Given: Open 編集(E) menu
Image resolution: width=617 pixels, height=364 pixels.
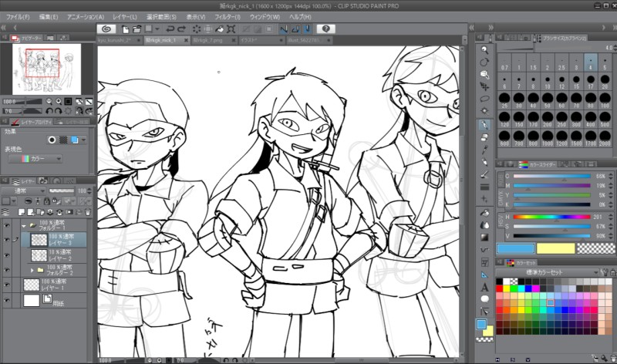Looking at the screenshot, I should coord(49,17).
